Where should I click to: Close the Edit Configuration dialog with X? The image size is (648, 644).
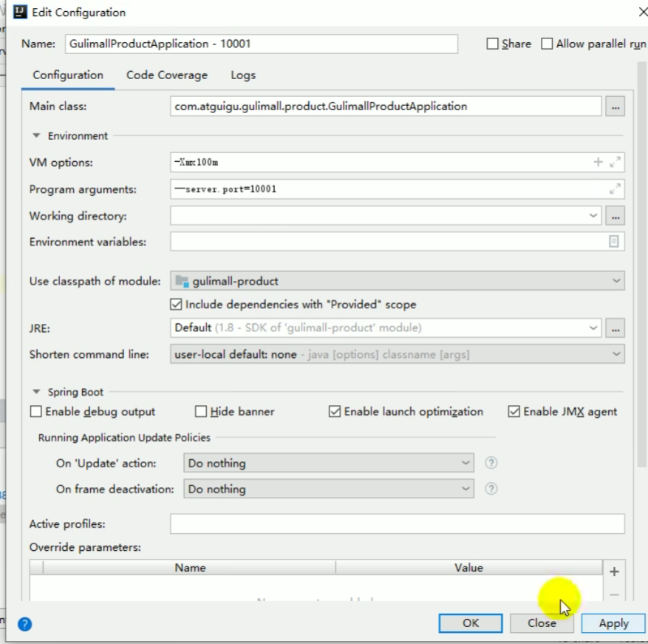point(643,13)
